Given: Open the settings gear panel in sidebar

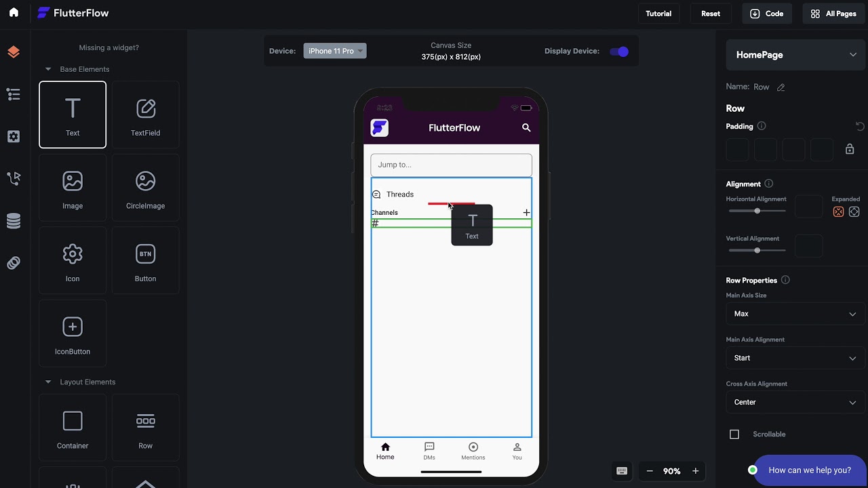Looking at the screenshot, I should click(14, 136).
